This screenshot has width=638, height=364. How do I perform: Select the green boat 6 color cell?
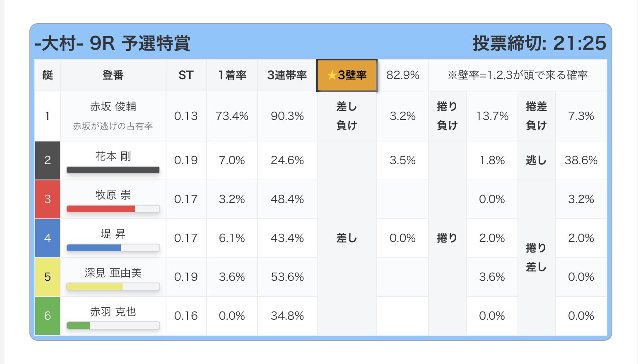(48, 316)
